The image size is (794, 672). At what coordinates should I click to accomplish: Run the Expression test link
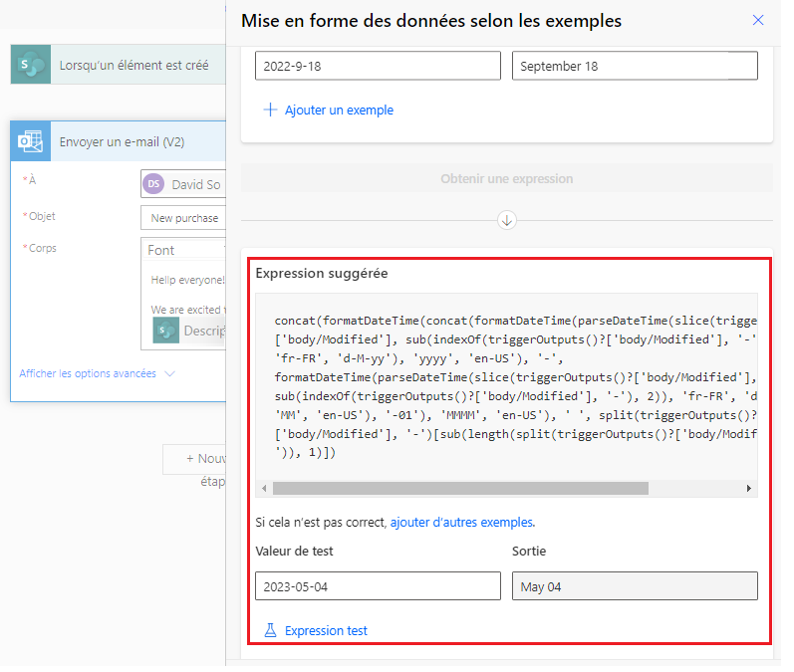326,630
